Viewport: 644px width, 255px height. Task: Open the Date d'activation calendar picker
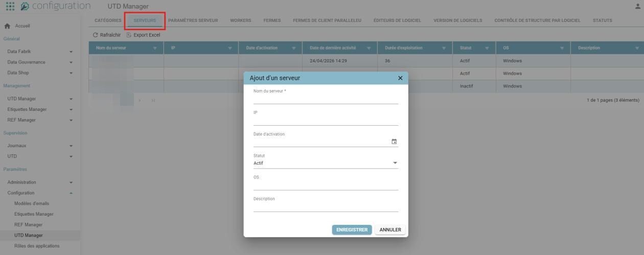[x=394, y=142]
